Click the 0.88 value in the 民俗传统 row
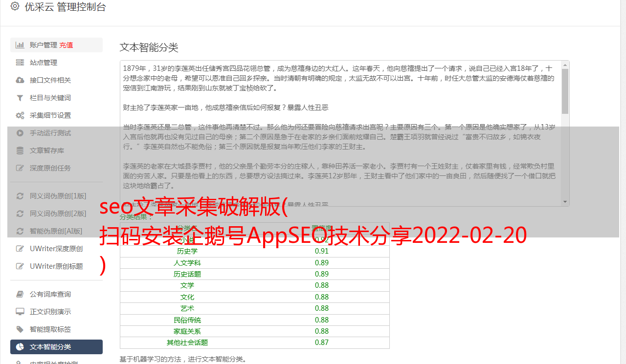Image resolution: width=626 pixels, height=364 pixels. click(x=322, y=320)
